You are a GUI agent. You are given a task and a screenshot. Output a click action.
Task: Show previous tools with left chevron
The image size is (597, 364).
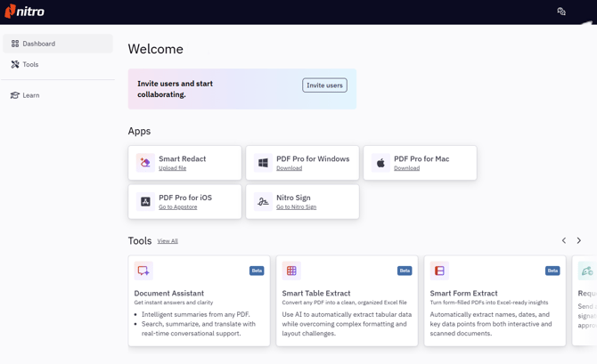click(x=564, y=240)
